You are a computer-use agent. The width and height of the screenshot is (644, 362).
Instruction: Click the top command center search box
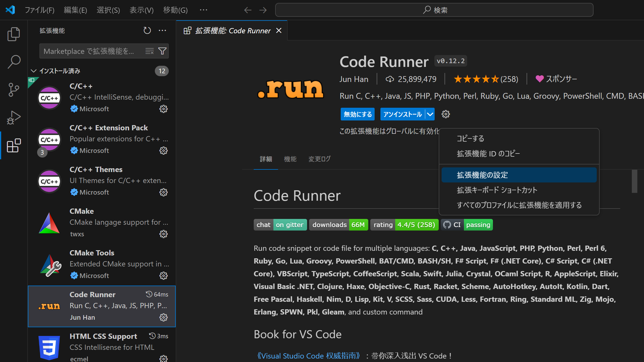[x=434, y=10]
